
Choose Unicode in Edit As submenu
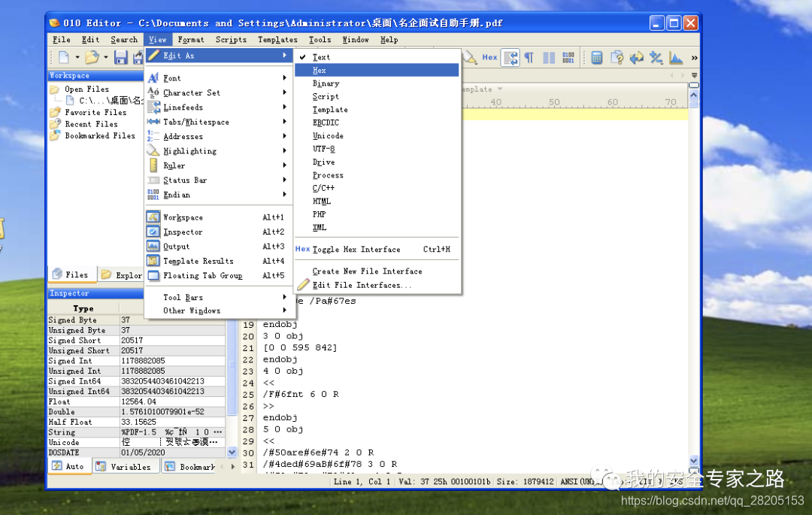[x=377, y=135]
